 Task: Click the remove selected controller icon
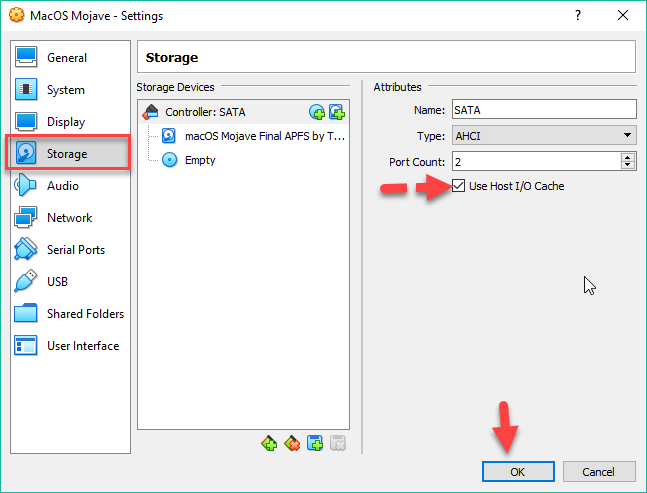point(292,443)
